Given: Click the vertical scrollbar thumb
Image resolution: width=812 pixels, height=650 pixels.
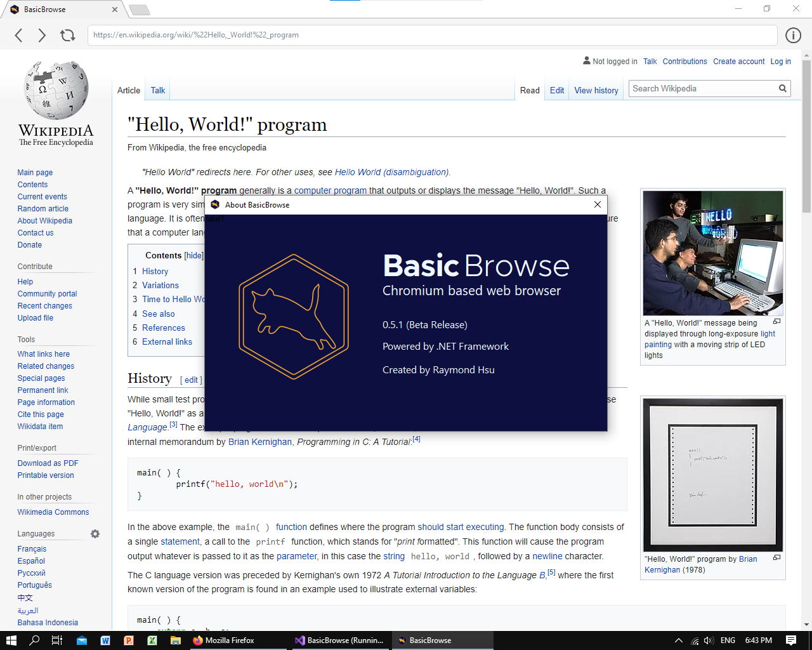Looking at the screenshot, I should (806, 136).
